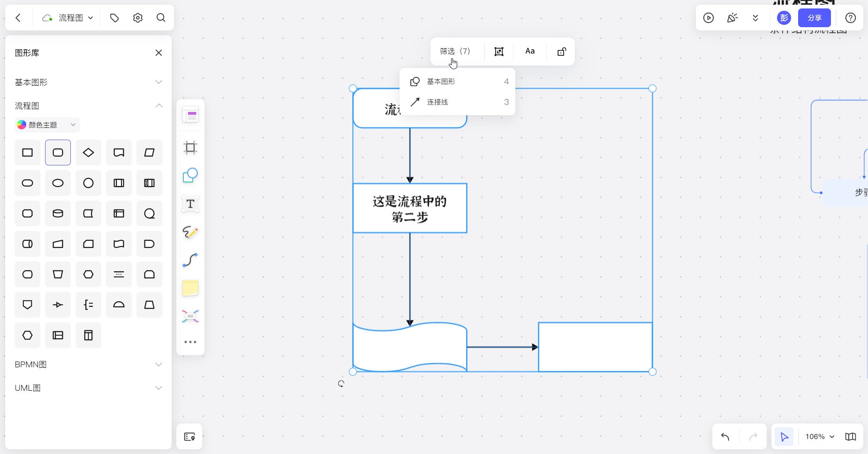This screenshot has width=868, height=454.
Task: Open the tag icon in top bar
Action: tap(114, 18)
